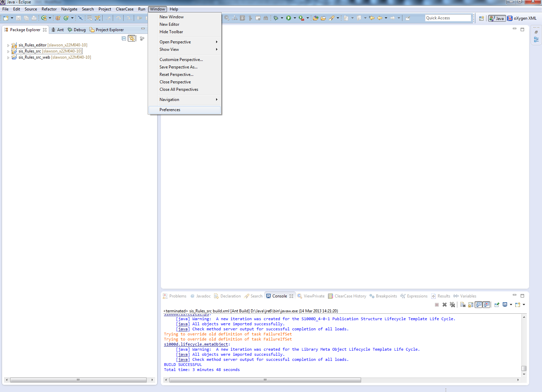Click the Last Edit Location arrow icon
This screenshot has height=392, width=542.
click(372, 18)
